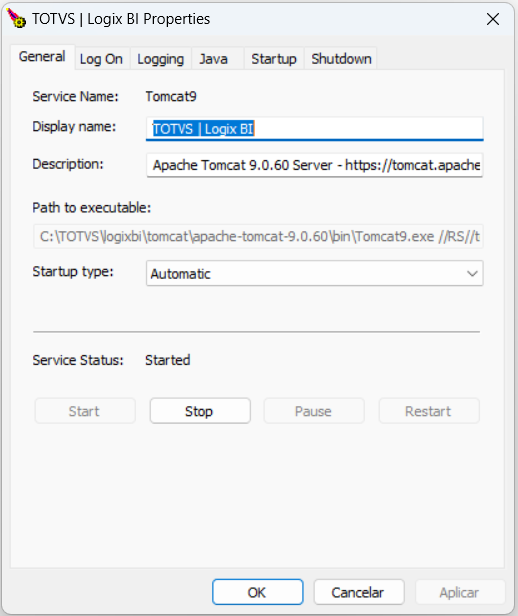Click the Display name label
The width and height of the screenshot is (518, 616).
click(x=74, y=127)
